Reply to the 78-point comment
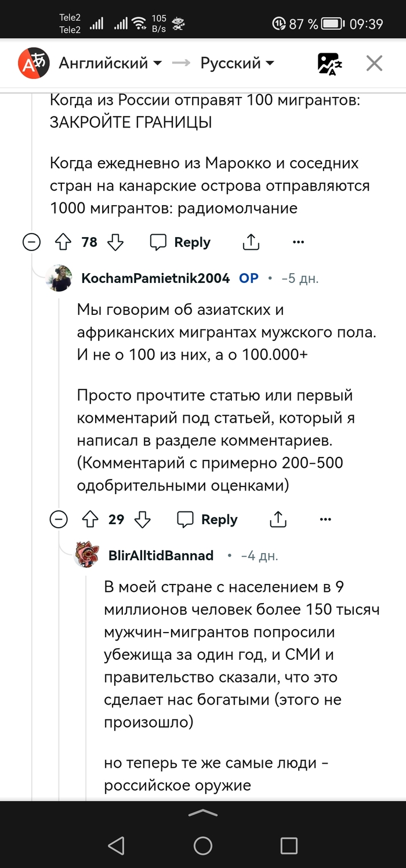 click(x=180, y=242)
